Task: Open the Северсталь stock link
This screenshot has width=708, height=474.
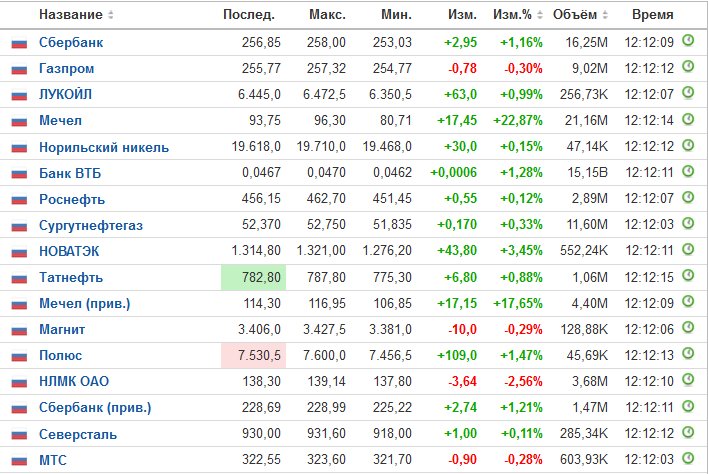Action: click(78, 434)
